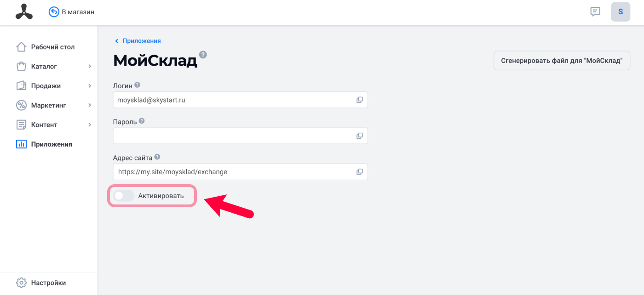The height and width of the screenshot is (295, 644).
Task: Enable the Активировать toggle switch
Action: 124,196
